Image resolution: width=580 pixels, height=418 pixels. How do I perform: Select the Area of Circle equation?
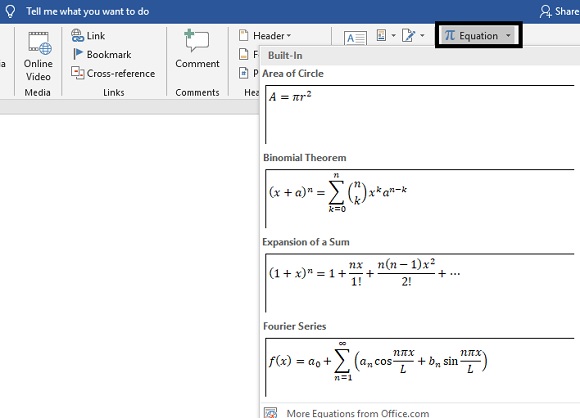click(420, 114)
